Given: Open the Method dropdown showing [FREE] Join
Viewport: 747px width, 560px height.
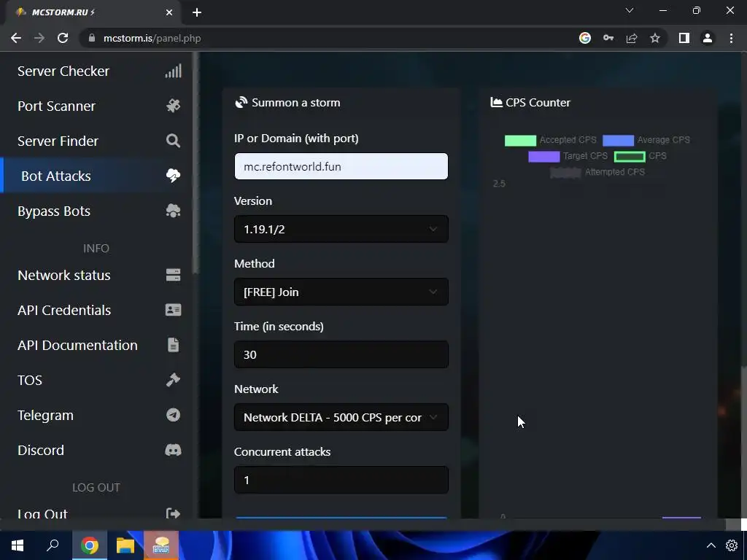Looking at the screenshot, I should 341,292.
